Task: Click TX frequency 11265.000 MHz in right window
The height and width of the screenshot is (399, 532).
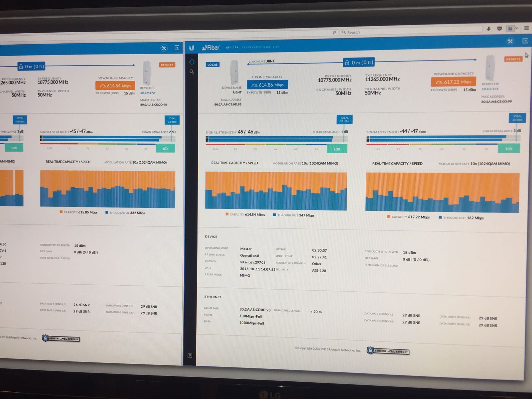Action: pos(382,79)
